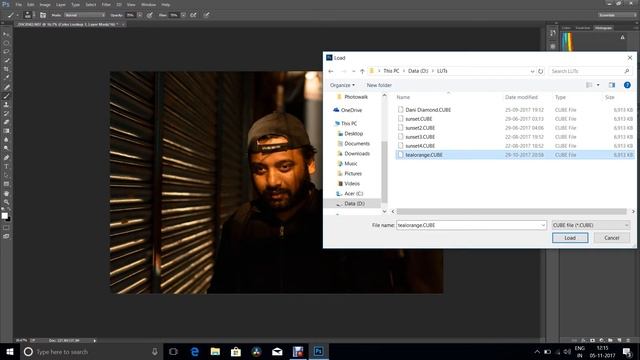The width and height of the screenshot is (640, 360).
Task: Sort files by Date modified column
Action: pyautogui.click(x=521, y=97)
